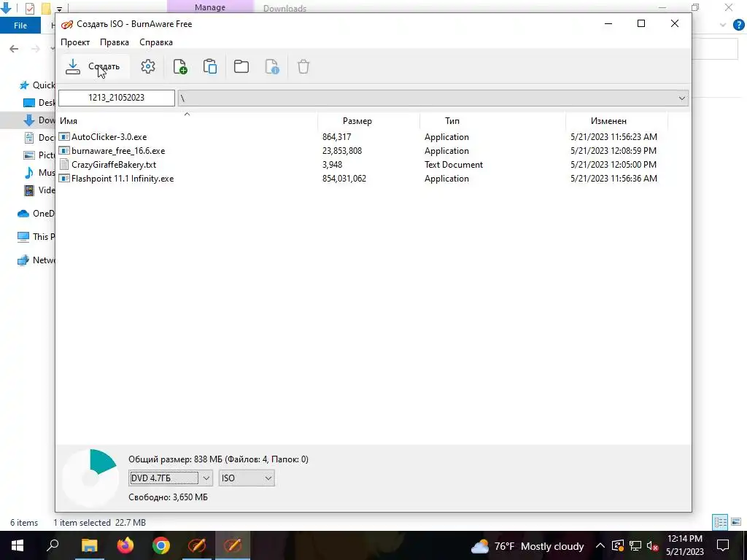Select the burnaware_free_16.6.exe file
Screen dimensions: 747x560
pyautogui.click(x=118, y=151)
